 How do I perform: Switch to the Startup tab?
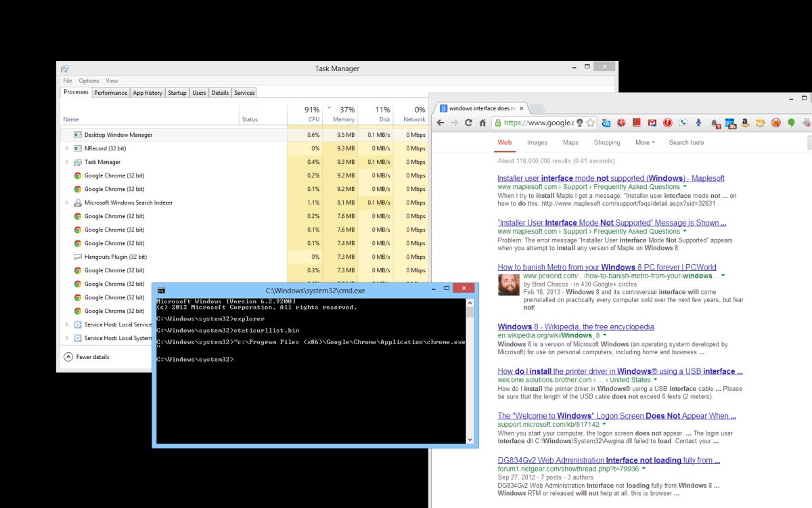click(x=177, y=93)
